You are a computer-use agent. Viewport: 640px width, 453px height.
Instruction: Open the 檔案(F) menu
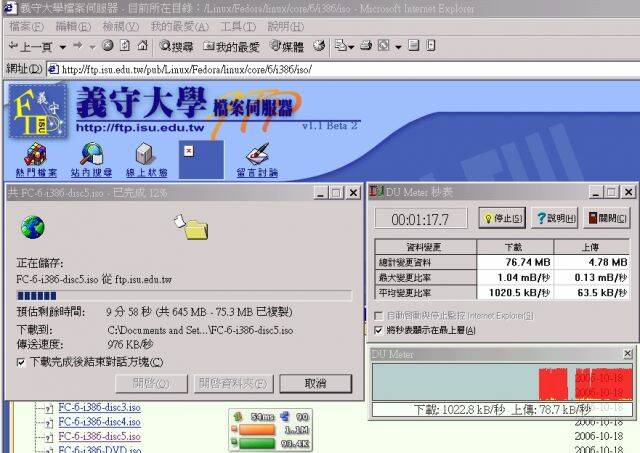coord(27,27)
